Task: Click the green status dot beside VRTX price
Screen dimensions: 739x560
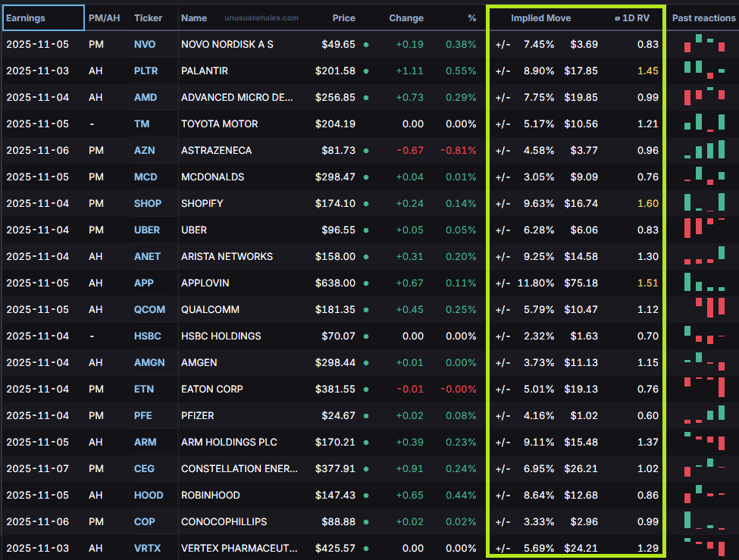Action: pyautogui.click(x=366, y=549)
